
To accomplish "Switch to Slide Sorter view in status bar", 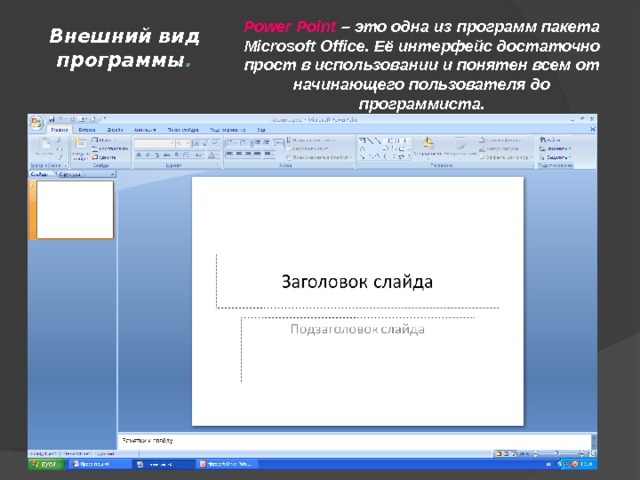I will click(x=506, y=453).
